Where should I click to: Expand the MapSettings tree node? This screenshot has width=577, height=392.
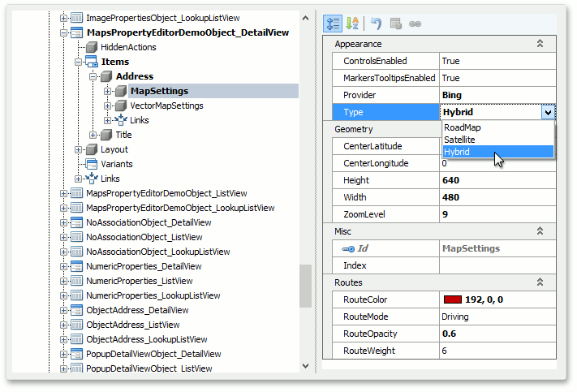[108, 91]
